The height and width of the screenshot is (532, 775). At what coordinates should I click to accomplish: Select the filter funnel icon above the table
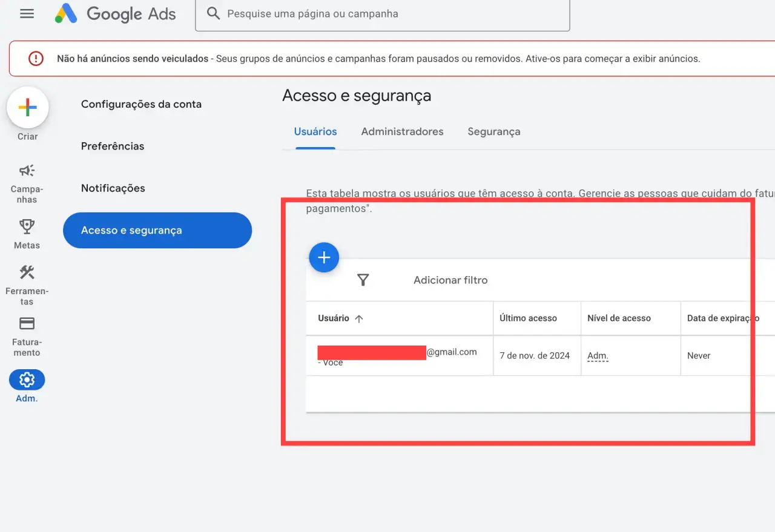coord(363,280)
